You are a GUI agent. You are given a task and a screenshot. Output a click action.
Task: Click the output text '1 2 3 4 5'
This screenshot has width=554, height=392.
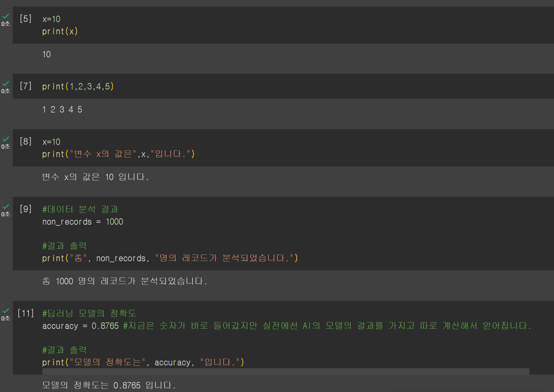tap(62, 110)
